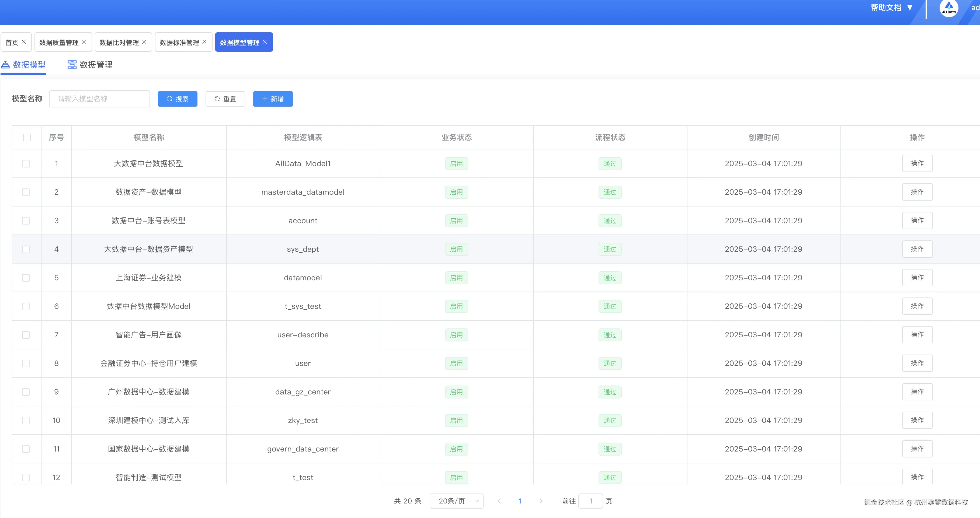The width and height of the screenshot is (980, 518).
Task: Click the 模型名称 input field
Action: 99,99
